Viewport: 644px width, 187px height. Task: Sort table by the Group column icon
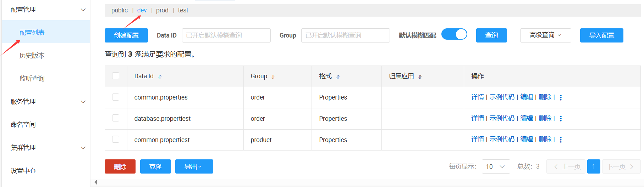(x=273, y=77)
